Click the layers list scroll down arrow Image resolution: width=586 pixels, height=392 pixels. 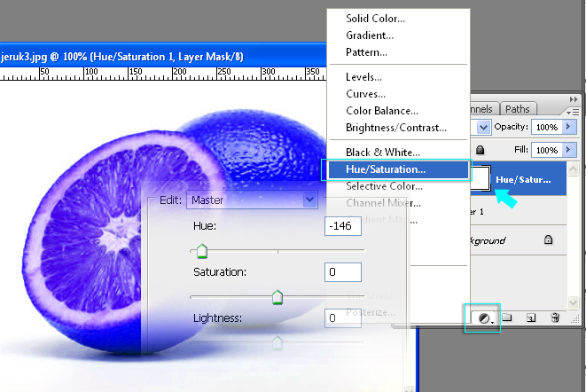(x=573, y=302)
